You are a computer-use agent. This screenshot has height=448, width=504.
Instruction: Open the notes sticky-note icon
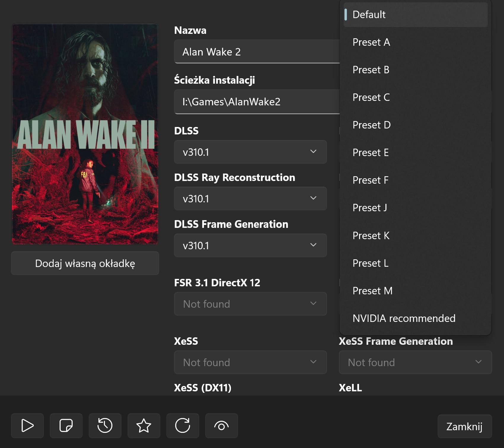(x=66, y=426)
